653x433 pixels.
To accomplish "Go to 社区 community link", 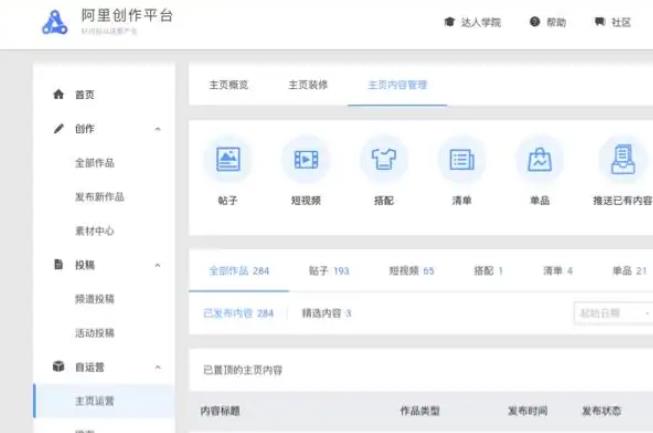I will [612, 23].
